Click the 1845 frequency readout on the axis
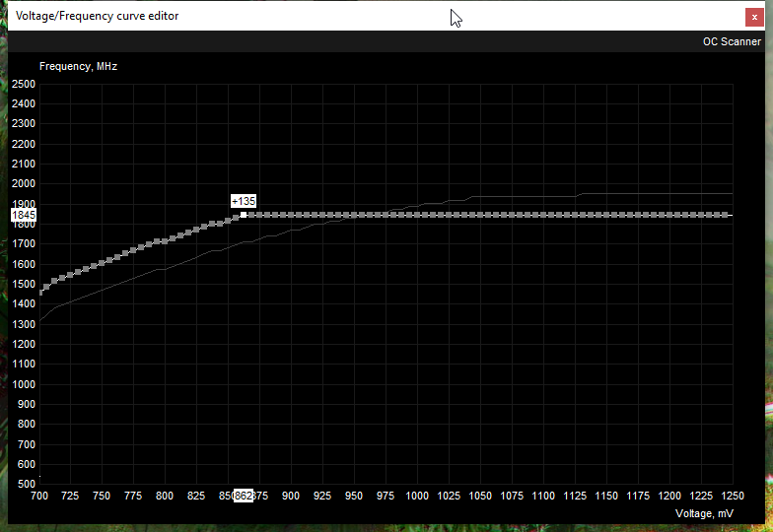Screen dimensions: 773x532 click(x=24, y=215)
